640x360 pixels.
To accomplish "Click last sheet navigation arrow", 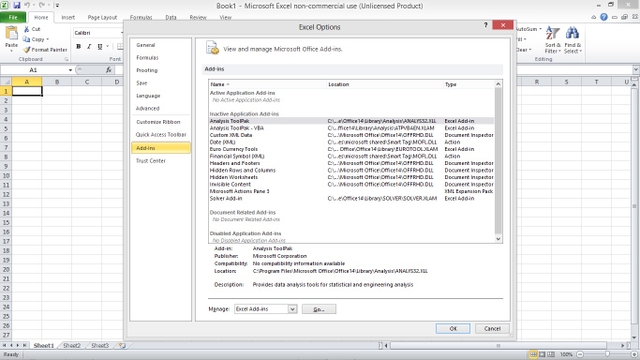I will point(24,345).
